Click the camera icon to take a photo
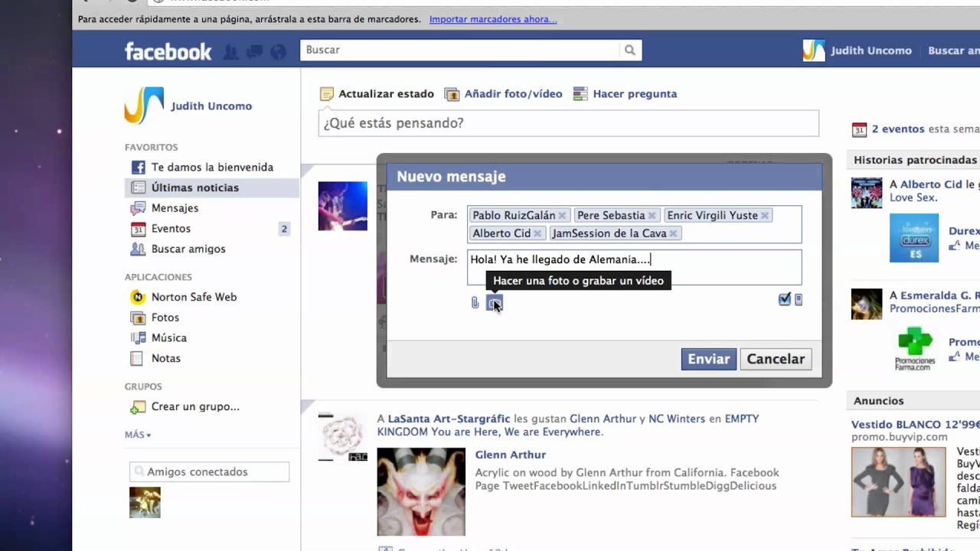980x551 pixels. (494, 303)
